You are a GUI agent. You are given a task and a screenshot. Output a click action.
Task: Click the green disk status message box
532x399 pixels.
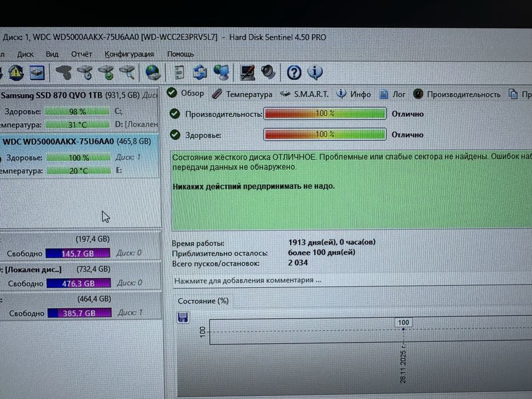tap(352, 190)
